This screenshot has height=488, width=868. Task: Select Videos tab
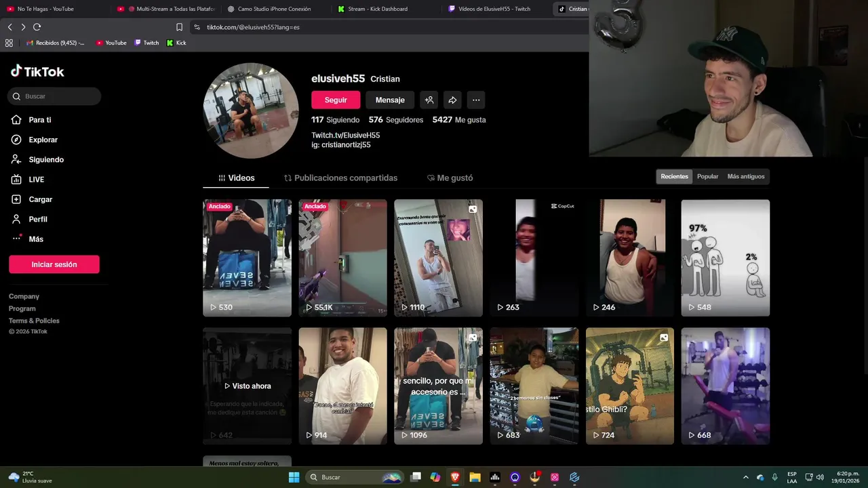236,178
